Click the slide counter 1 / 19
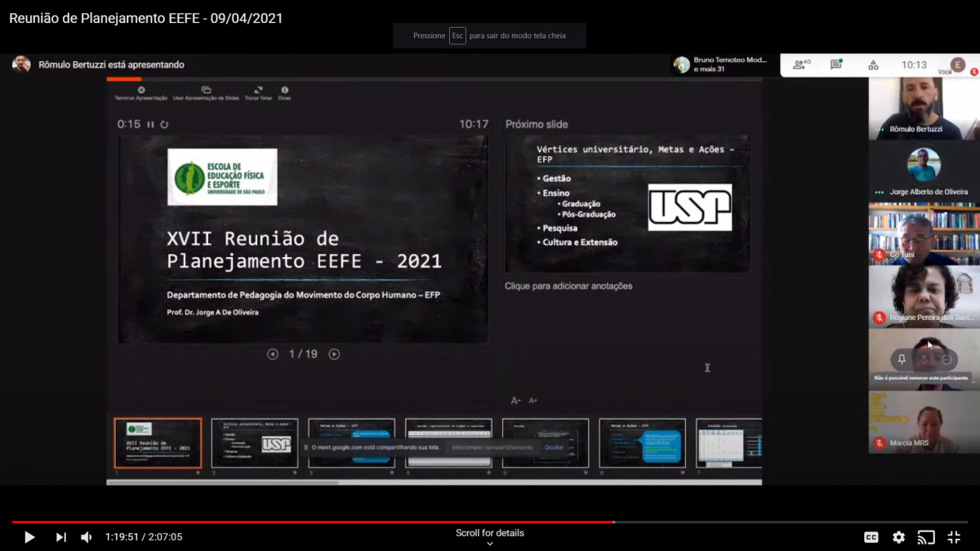The height and width of the screenshot is (551, 980). [303, 354]
